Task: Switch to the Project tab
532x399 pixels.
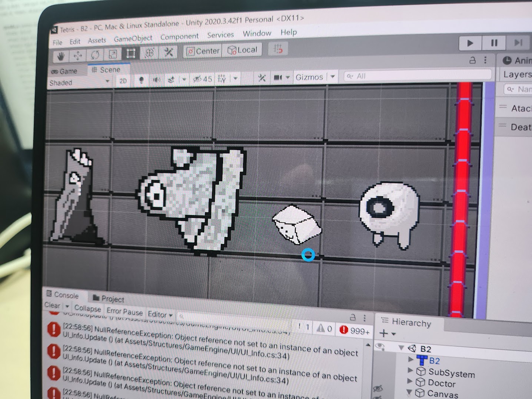Action: point(109,298)
